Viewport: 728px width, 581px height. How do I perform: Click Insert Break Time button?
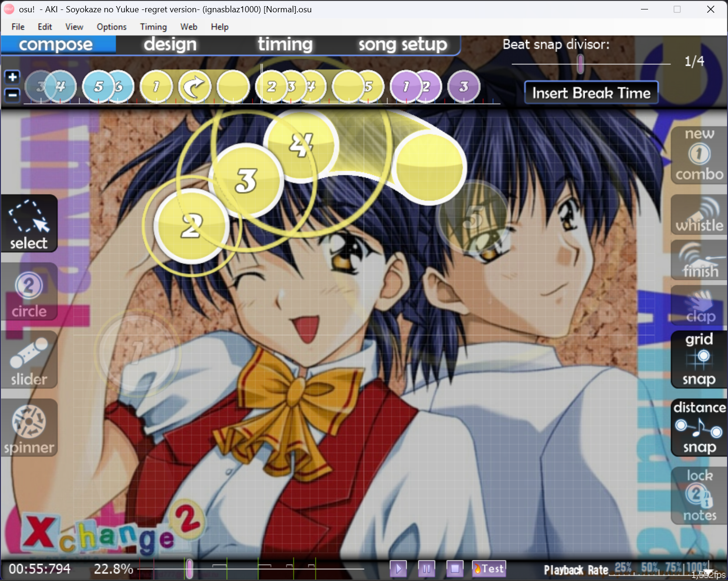point(591,93)
